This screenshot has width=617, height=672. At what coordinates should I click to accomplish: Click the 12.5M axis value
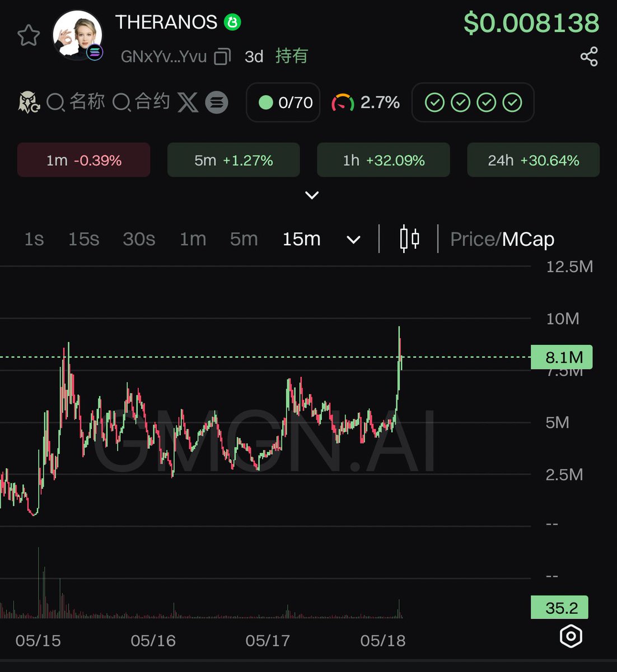pyautogui.click(x=569, y=267)
